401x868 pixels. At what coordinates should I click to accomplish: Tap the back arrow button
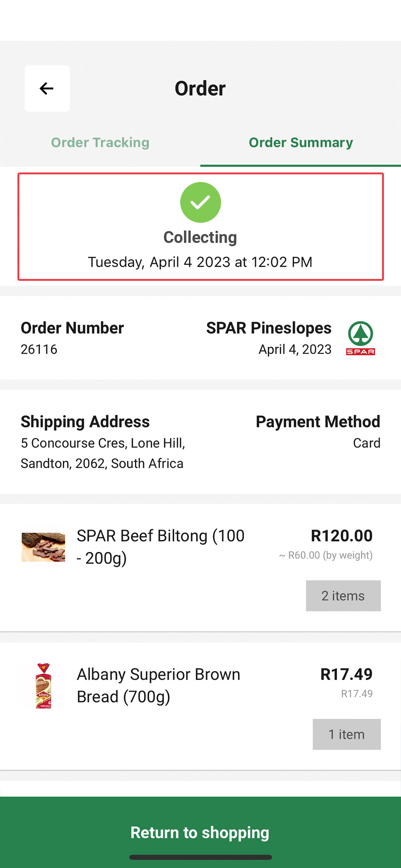[47, 88]
